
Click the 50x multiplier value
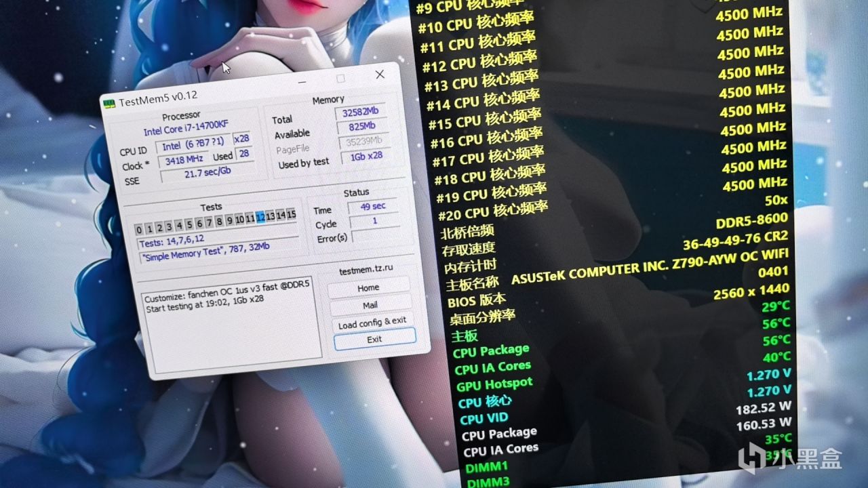point(776,201)
